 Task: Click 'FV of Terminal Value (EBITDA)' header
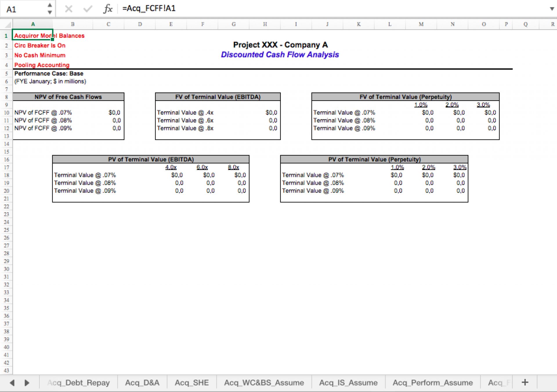[x=218, y=97]
